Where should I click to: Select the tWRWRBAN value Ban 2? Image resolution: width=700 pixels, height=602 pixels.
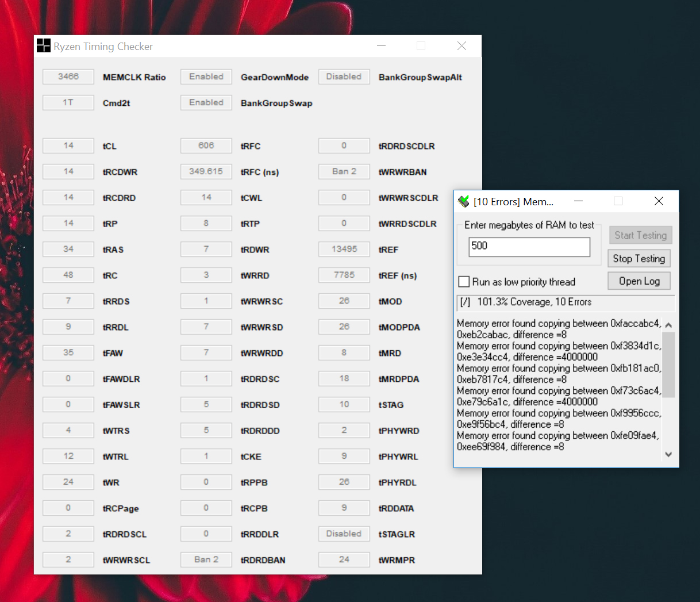[x=344, y=171]
